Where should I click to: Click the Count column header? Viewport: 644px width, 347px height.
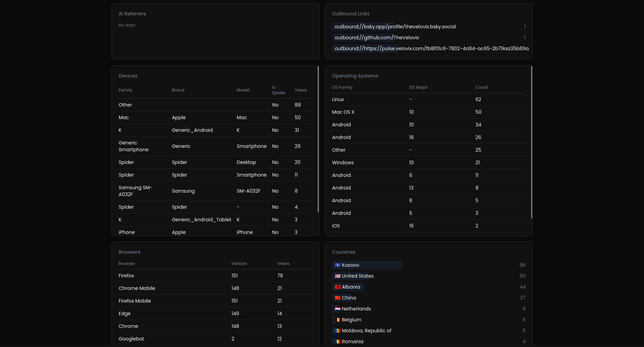(x=482, y=87)
